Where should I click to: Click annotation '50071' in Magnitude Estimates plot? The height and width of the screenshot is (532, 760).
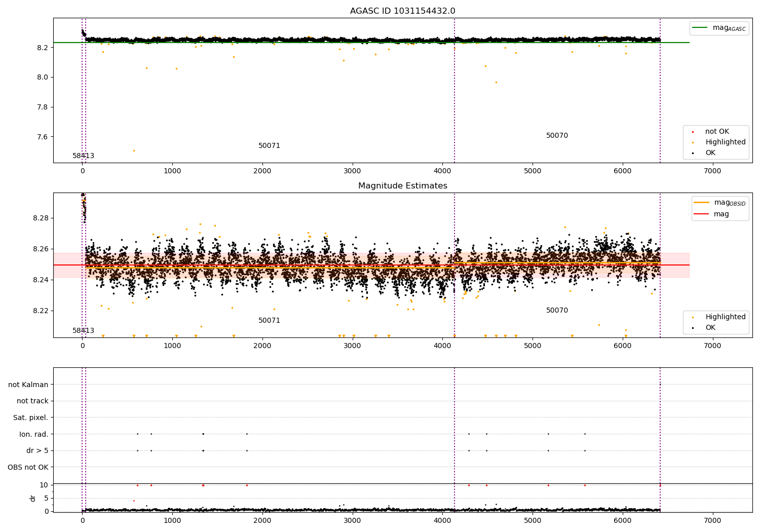coord(269,321)
